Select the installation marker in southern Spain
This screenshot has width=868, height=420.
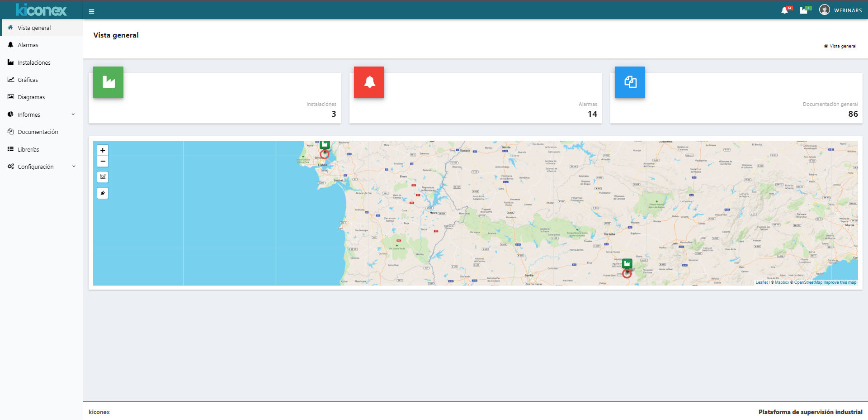627,263
